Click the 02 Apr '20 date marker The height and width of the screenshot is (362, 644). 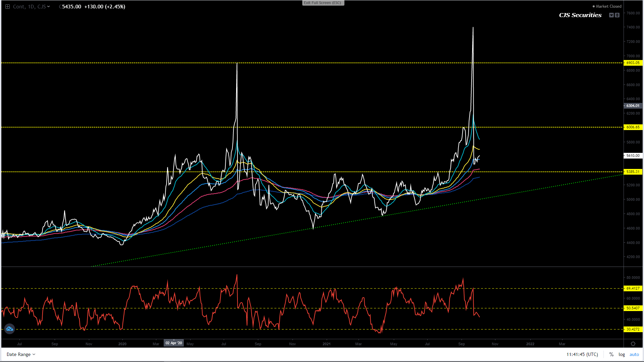[173, 343]
